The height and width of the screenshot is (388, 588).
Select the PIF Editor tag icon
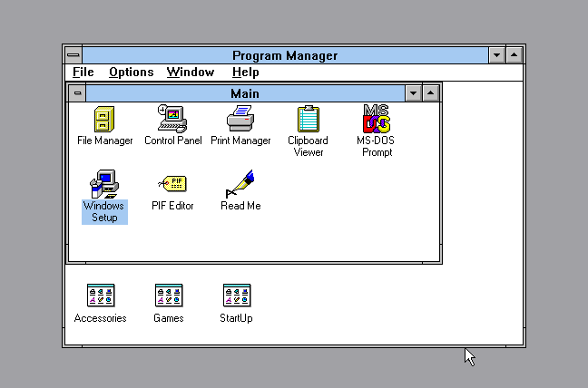point(172,183)
